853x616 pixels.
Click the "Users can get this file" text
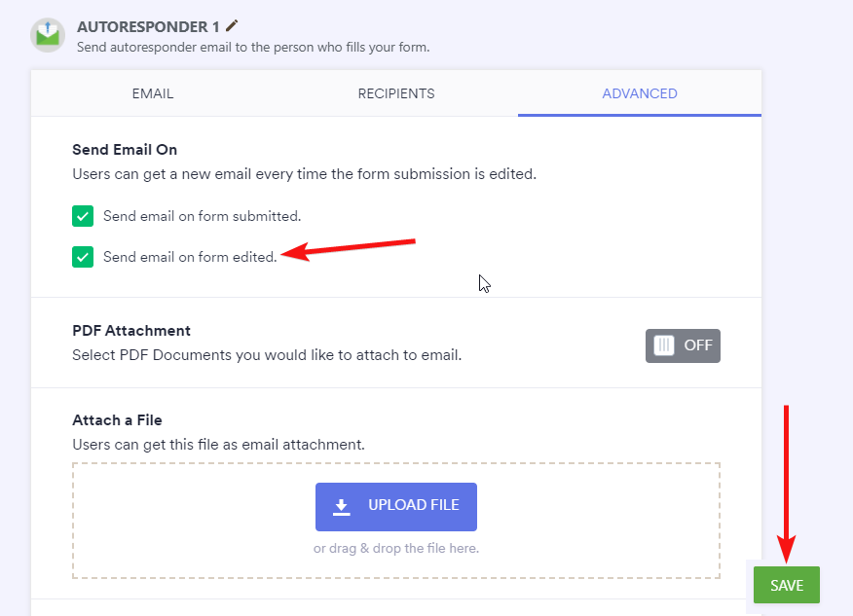pos(218,445)
